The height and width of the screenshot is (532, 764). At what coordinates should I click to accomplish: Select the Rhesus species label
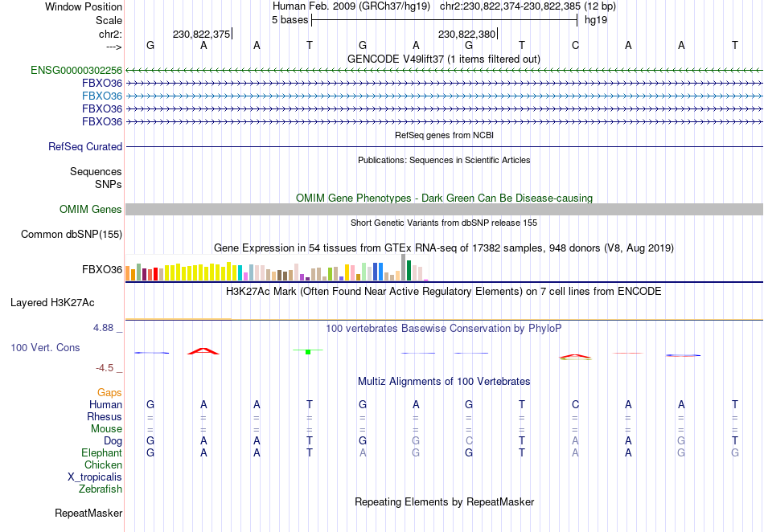(105, 416)
